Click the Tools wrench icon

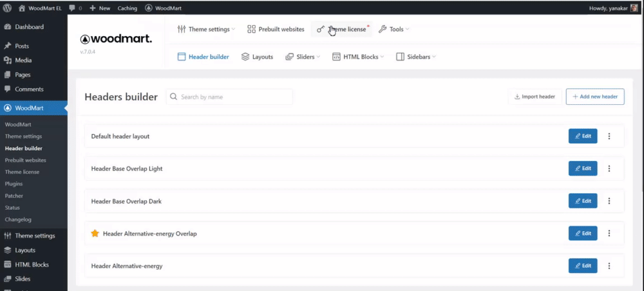383,29
